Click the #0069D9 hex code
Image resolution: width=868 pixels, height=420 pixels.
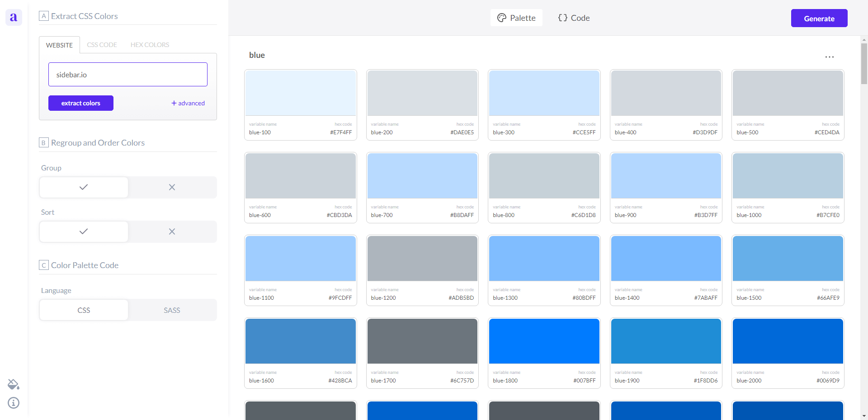pos(828,381)
